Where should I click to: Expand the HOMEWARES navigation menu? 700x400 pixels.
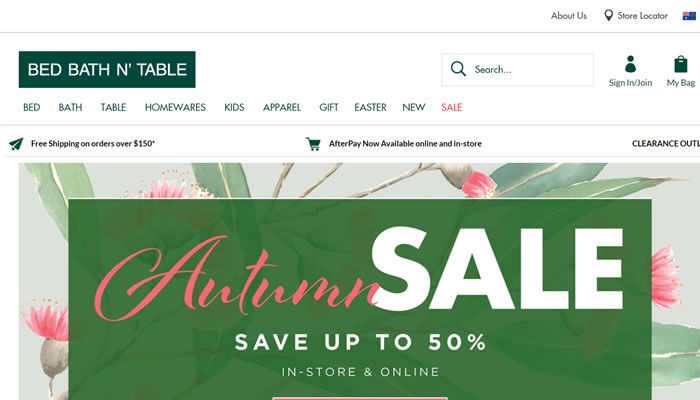(175, 108)
